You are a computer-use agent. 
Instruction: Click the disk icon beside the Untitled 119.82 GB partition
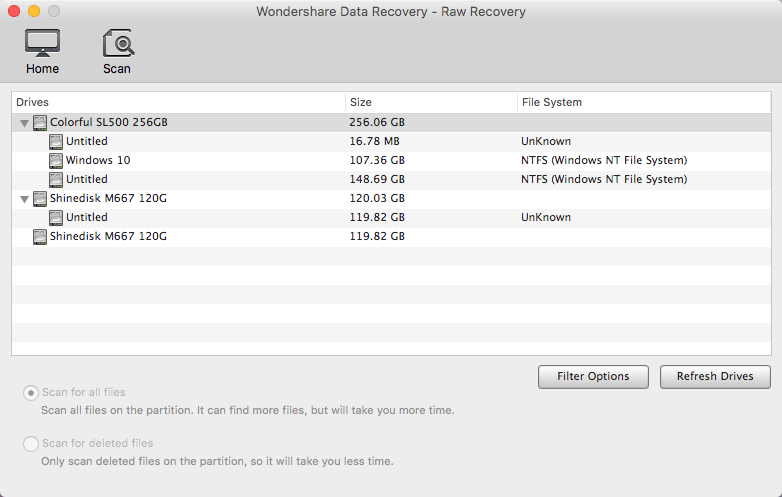56,218
